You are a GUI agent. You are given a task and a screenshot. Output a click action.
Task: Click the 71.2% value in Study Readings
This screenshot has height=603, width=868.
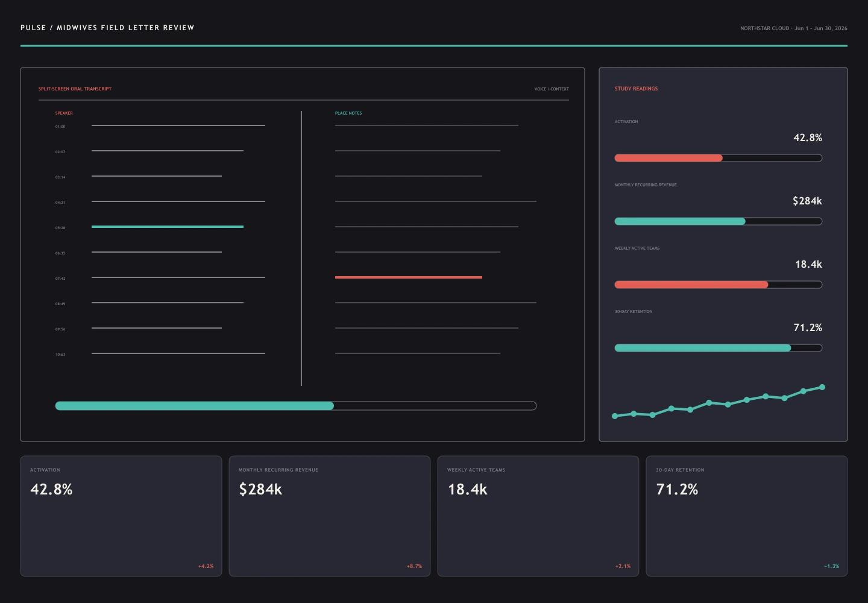pyautogui.click(x=808, y=327)
